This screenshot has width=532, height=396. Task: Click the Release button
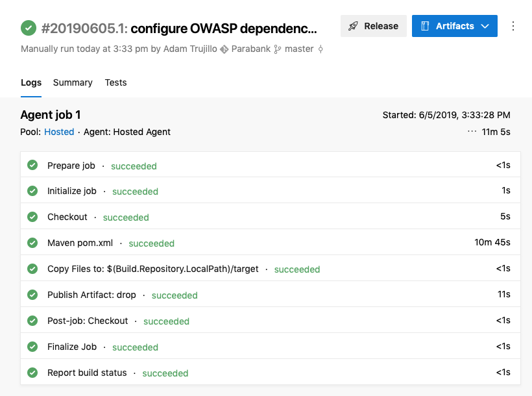point(374,26)
